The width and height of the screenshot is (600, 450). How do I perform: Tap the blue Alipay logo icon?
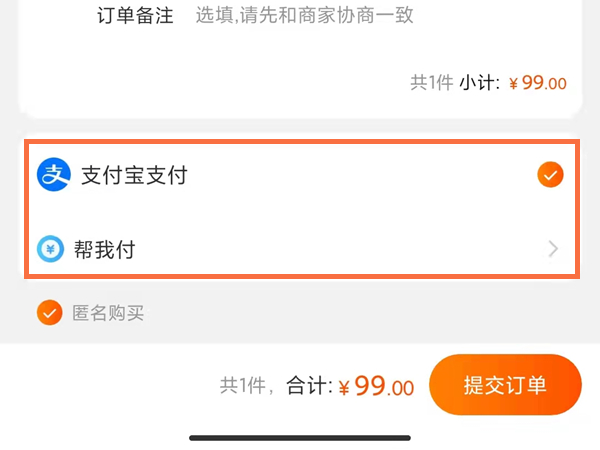point(53,175)
